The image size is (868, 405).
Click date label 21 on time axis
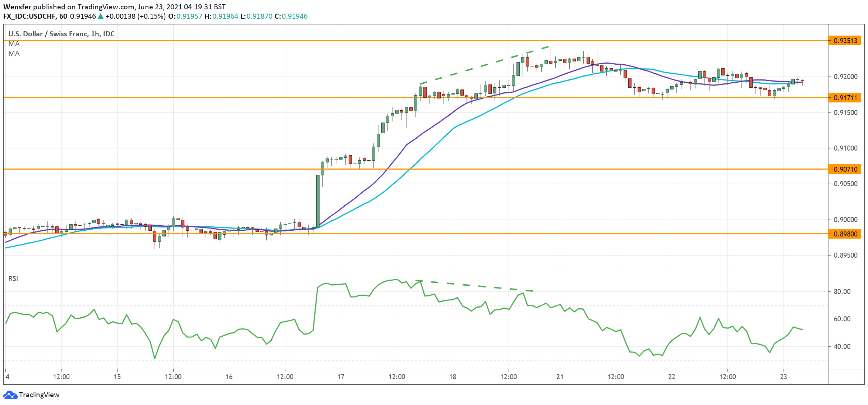click(x=560, y=377)
